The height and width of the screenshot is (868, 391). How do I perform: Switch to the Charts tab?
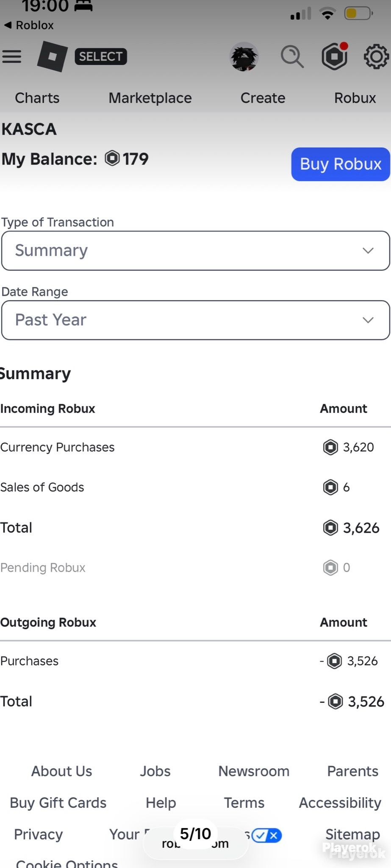point(37,98)
